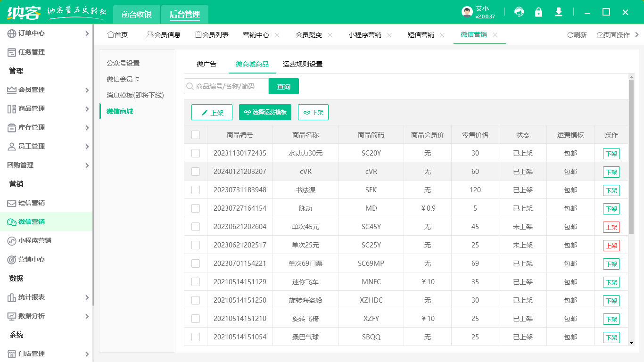
Task: Click the 微信营销 WeChat icon in sidebar
Action: tap(12, 222)
